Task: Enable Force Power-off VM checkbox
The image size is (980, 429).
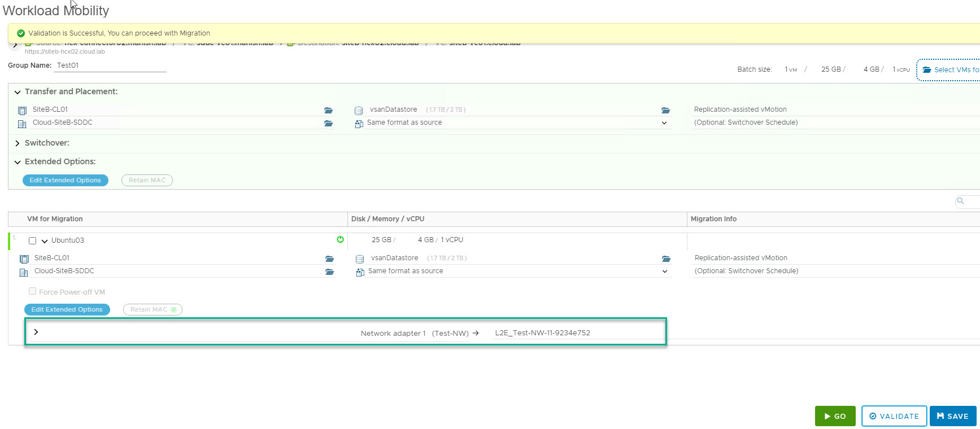Action: tap(33, 291)
